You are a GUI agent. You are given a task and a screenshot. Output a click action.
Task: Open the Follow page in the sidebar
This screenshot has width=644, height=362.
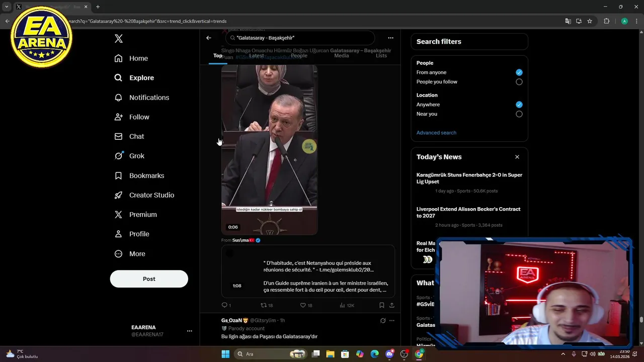(131, 117)
